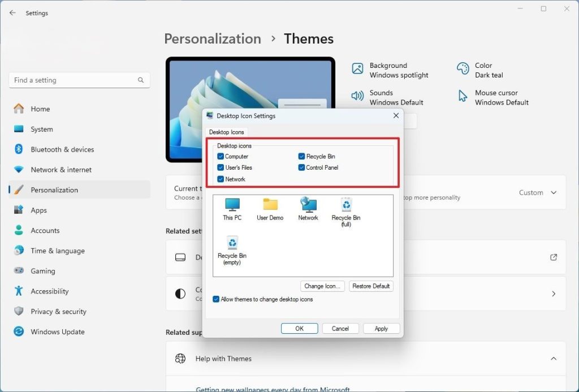Viewport: 579px width, 392px height.
Task: Select the User Demo folder icon
Action: click(x=270, y=208)
